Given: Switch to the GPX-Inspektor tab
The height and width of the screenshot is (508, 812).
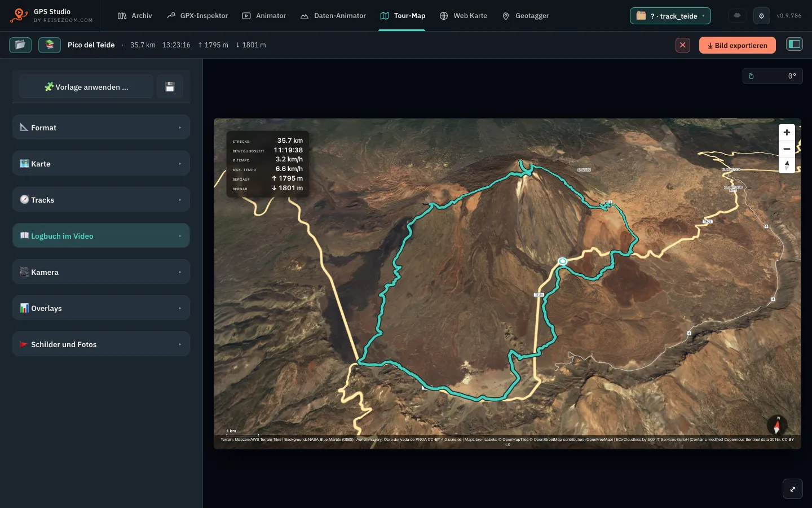Looking at the screenshot, I should pos(197,16).
